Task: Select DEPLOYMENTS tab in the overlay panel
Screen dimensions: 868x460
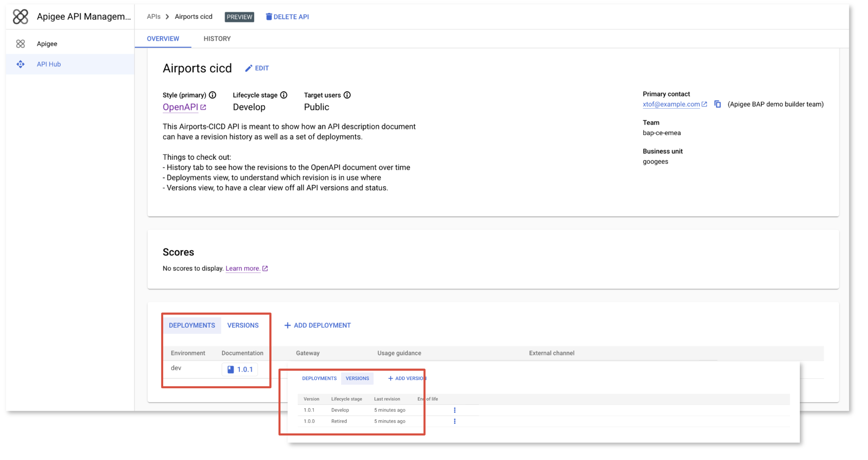Action: coord(319,378)
